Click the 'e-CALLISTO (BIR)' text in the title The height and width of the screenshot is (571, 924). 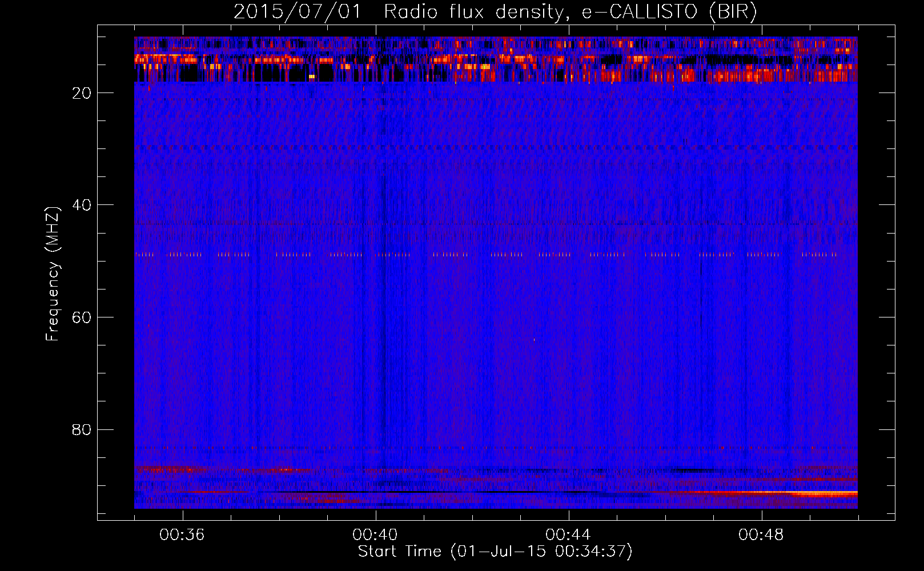pos(669,12)
